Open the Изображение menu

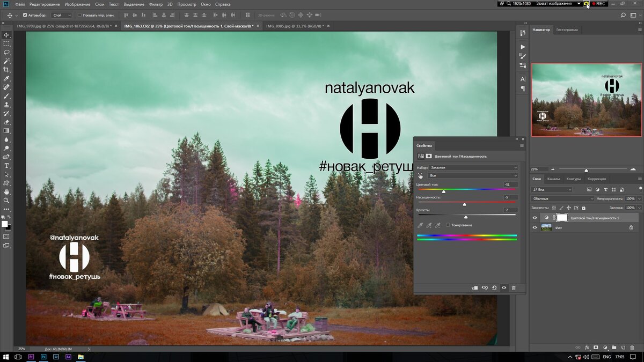tap(77, 4)
